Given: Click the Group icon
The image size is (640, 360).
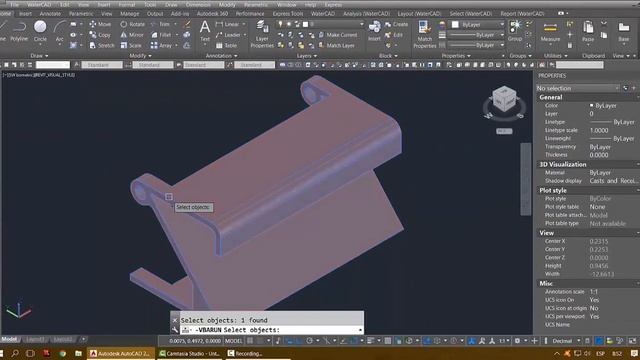Looking at the screenshot, I should pos(515,31).
